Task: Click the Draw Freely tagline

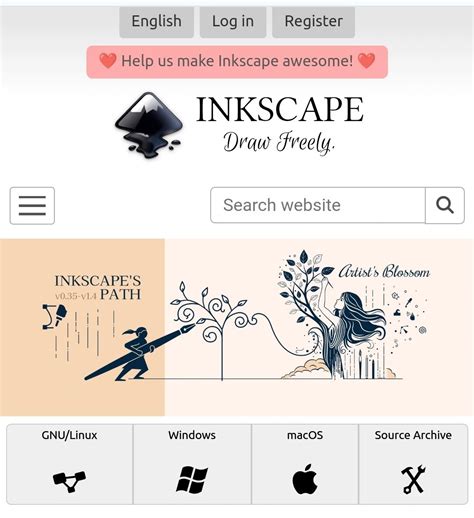Action: pos(279,143)
